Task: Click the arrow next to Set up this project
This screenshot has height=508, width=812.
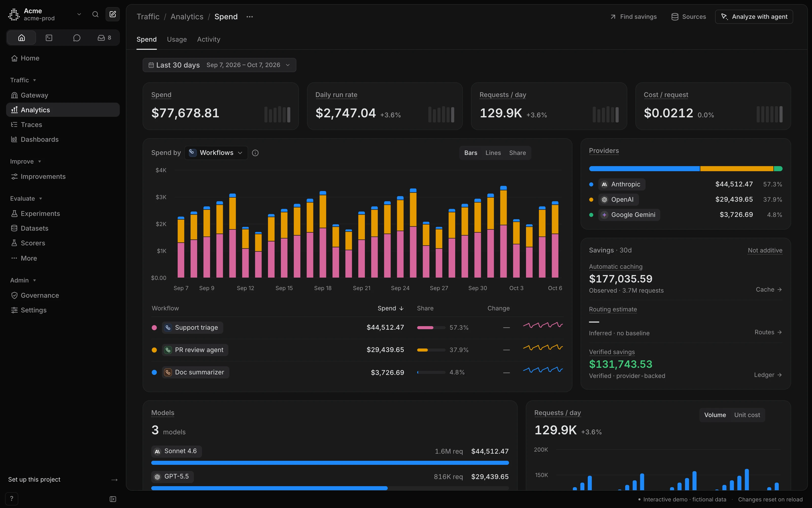Action: (114, 480)
